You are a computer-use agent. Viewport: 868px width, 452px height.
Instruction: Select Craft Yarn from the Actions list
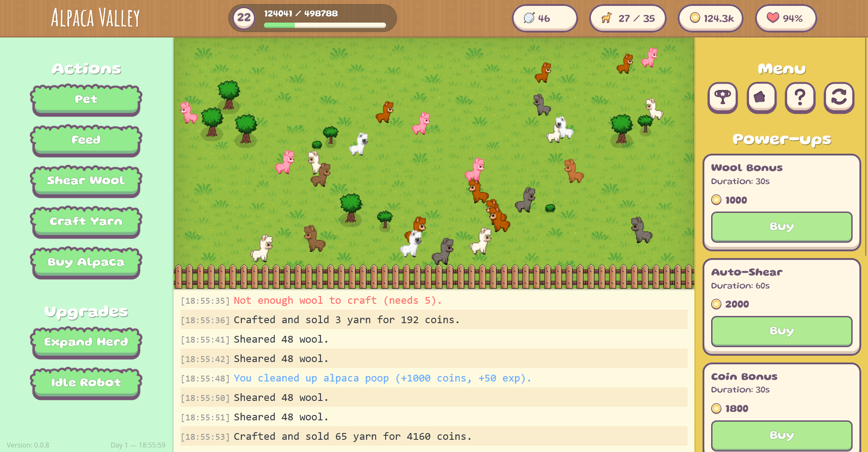[86, 221]
